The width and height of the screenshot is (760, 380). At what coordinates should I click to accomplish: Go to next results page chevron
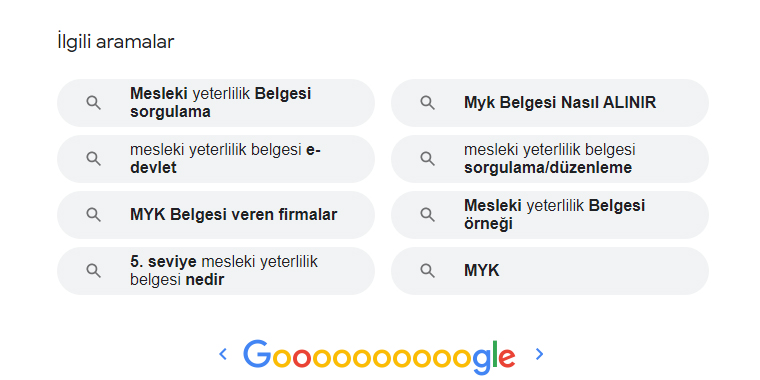click(x=539, y=354)
